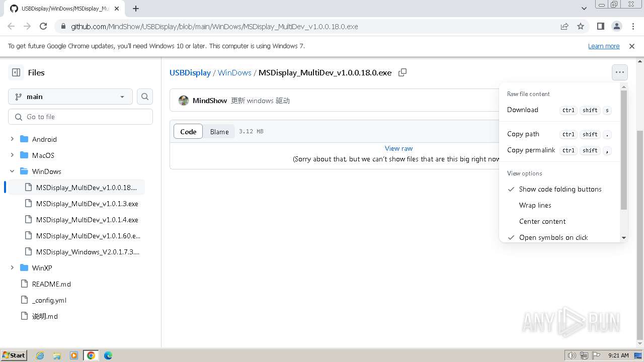Screen dimensions: 644x362
Task: Expand the MacOS folder chevron
Action: tap(12, 155)
